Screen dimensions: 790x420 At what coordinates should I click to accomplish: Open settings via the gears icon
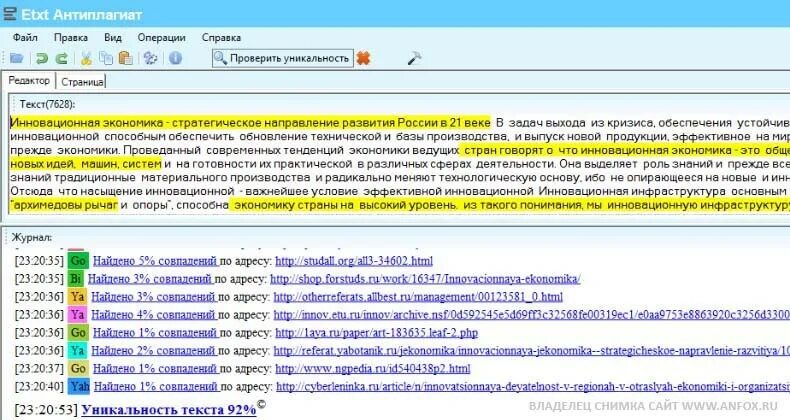(x=150, y=58)
